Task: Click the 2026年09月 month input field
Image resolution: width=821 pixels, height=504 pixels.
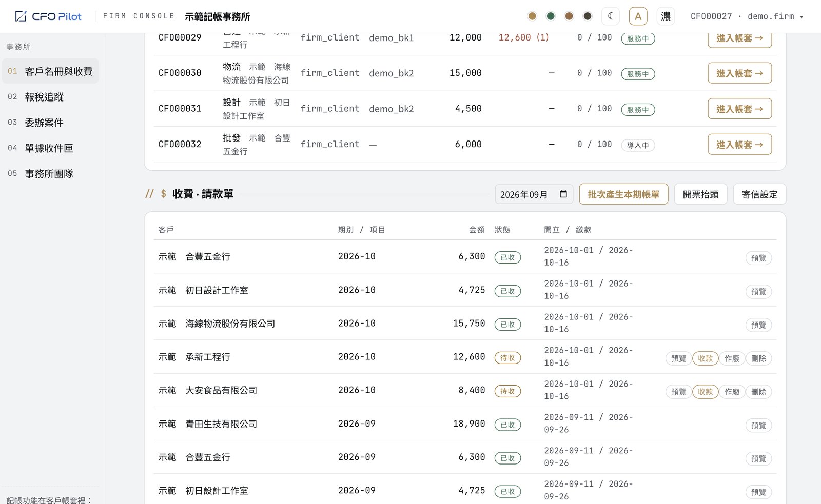Action: pos(534,194)
